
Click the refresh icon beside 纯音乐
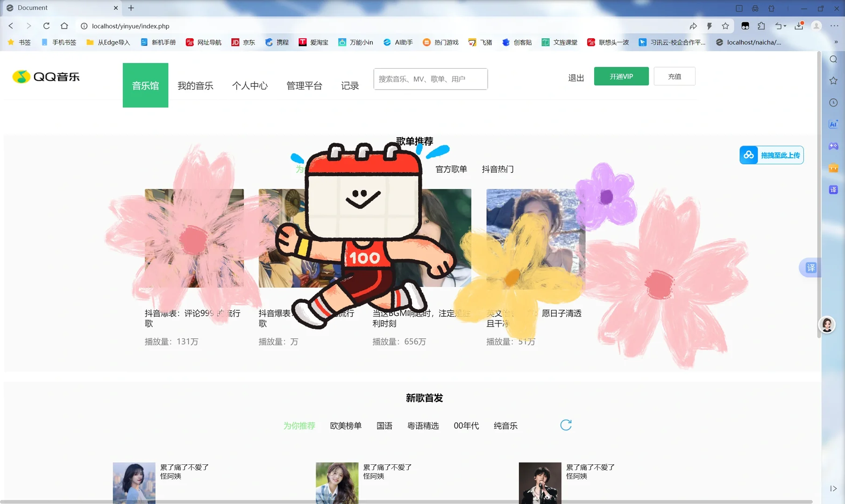pos(566,425)
